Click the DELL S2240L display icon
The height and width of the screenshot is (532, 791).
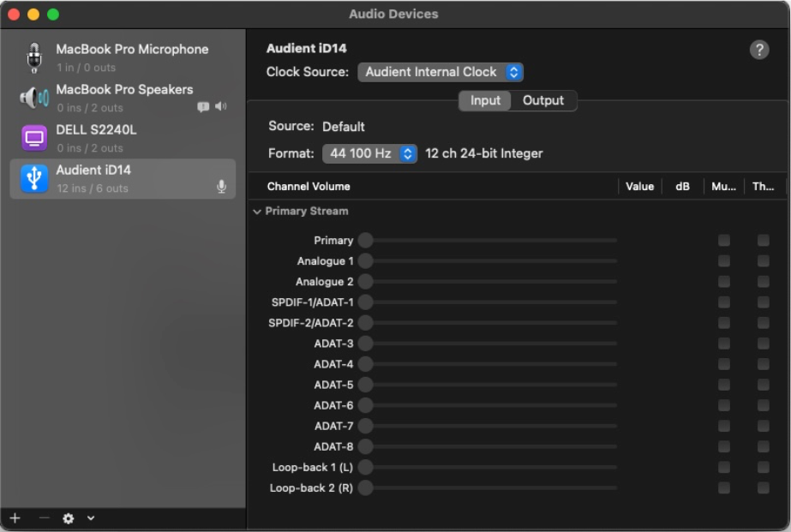(x=34, y=138)
